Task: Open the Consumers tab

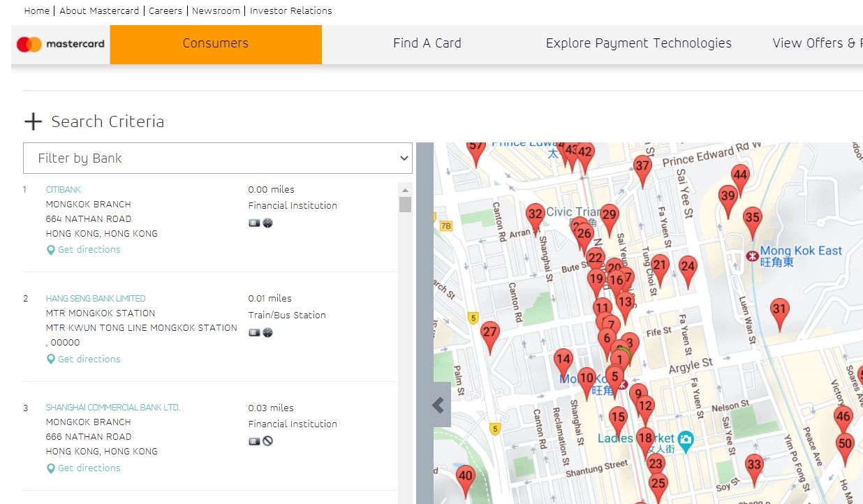Action: click(x=216, y=44)
